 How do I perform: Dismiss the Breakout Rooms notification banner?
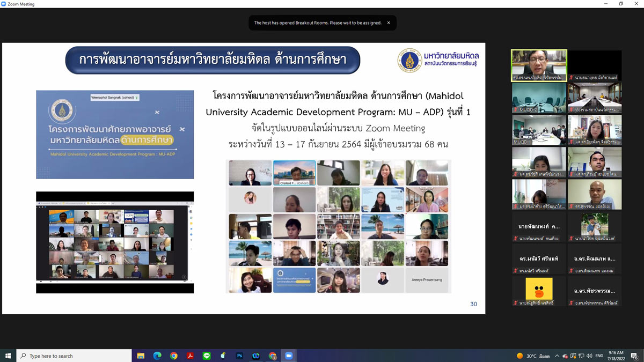tap(389, 23)
